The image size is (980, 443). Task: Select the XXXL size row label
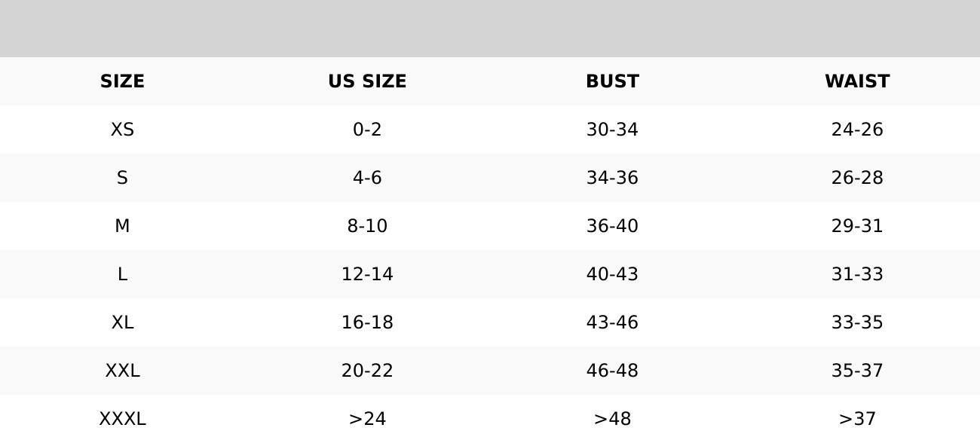[x=122, y=419]
